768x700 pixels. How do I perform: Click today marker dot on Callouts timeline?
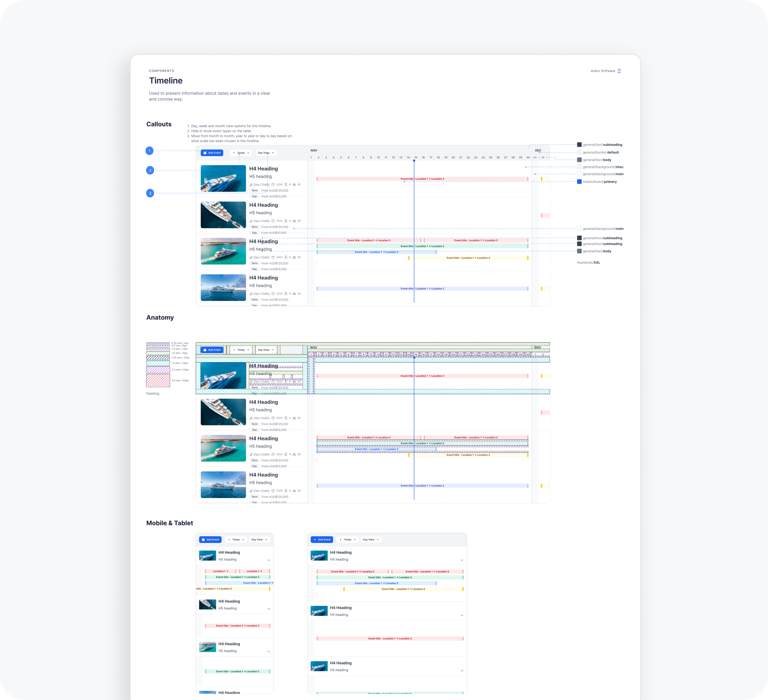(x=414, y=161)
